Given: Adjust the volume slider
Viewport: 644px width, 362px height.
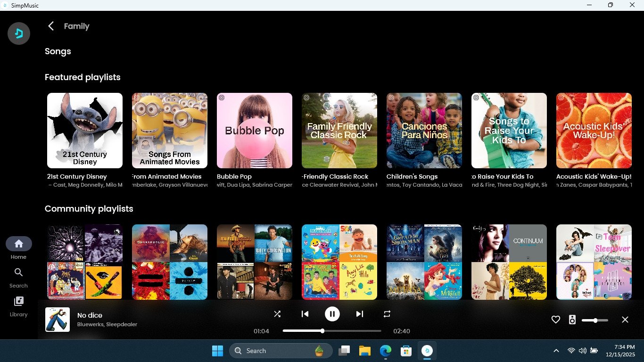Looking at the screenshot, I should [594, 321].
